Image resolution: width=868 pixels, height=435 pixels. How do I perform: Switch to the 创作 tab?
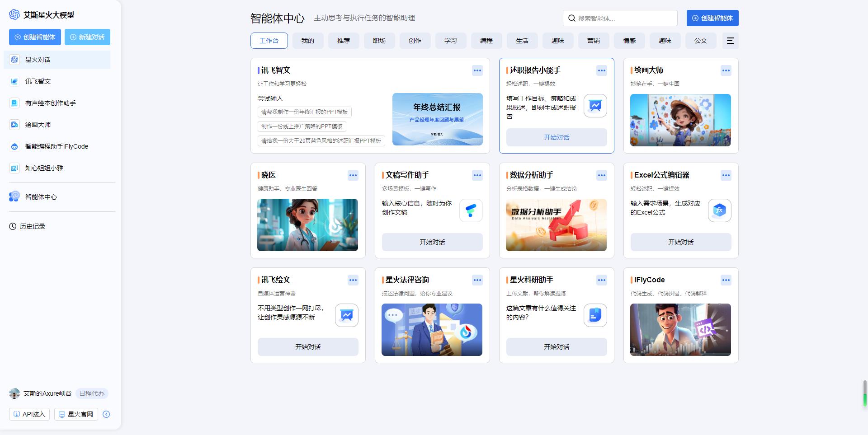coord(415,41)
